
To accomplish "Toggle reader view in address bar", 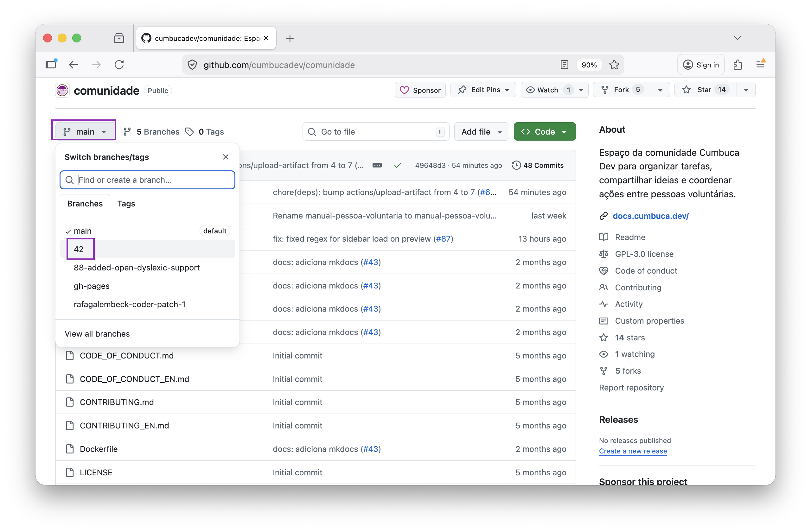I will click(564, 65).
